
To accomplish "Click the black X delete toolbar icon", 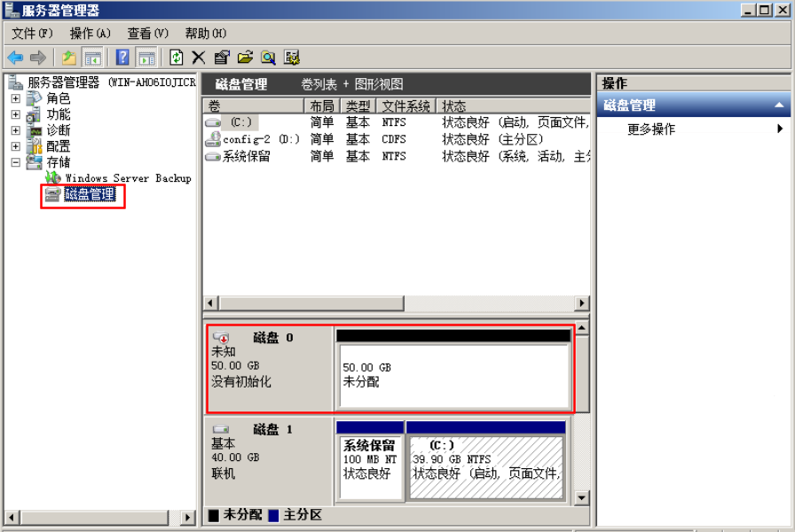I will click(x=199, y=58).
